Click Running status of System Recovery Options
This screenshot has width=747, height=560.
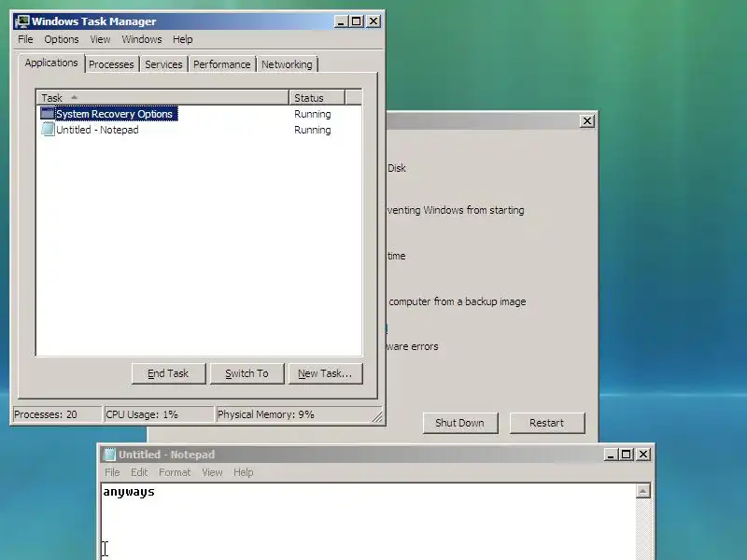coord(313,114)
